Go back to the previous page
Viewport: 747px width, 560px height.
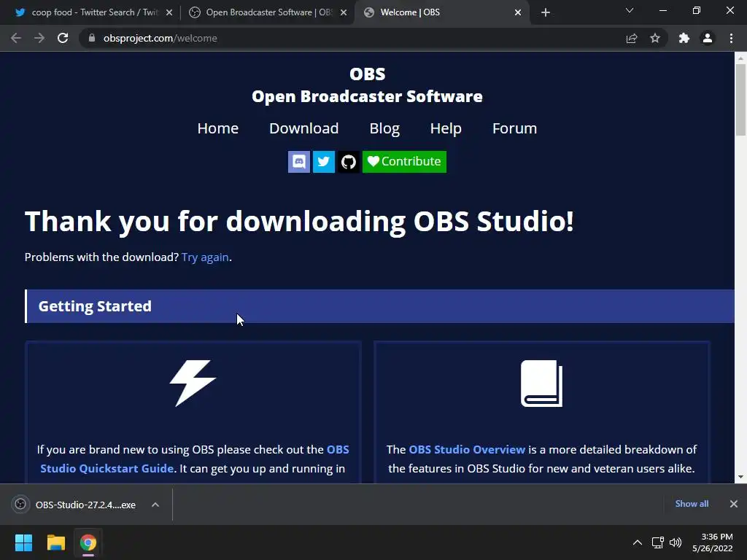[x=16, y=38]
